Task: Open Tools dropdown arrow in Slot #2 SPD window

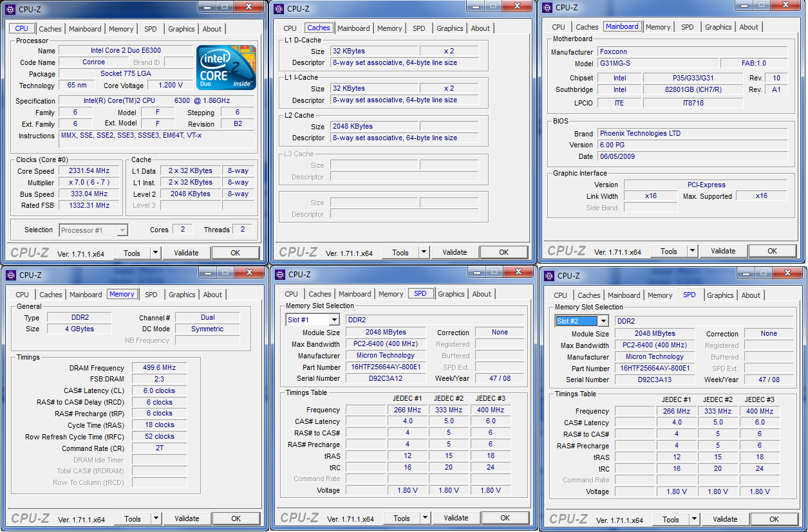Action: (693, 519)
